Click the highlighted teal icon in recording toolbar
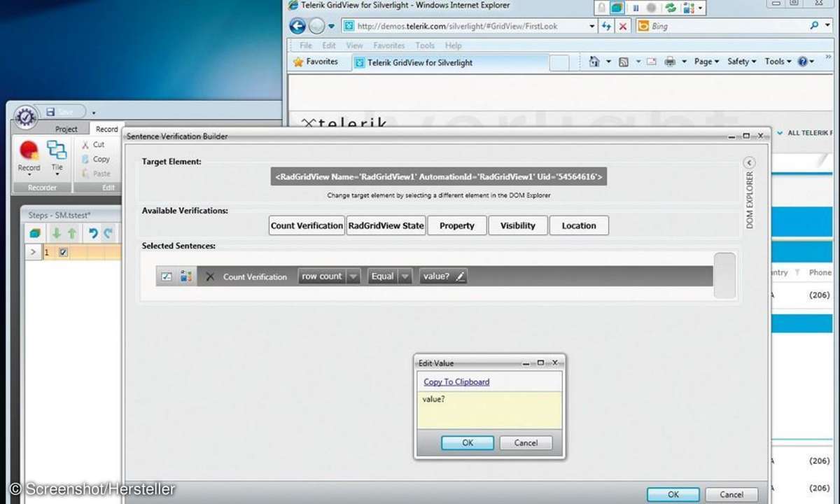Viewport: 840px width, 504px height. (x=617, y=8)
